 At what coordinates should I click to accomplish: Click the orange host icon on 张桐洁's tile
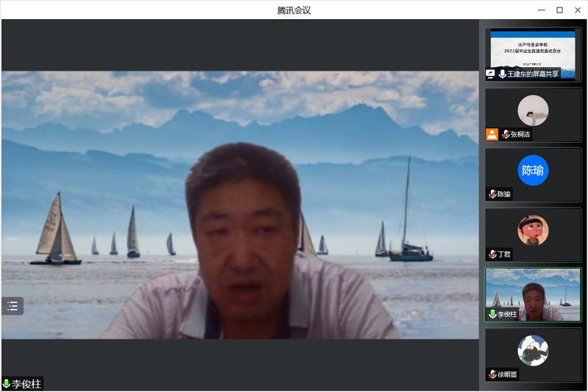pos(492,135)
